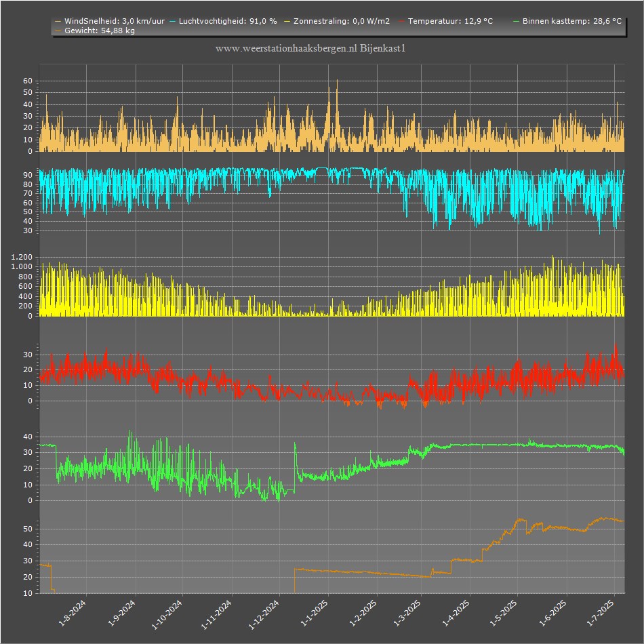Click the Zonnestraling: 0,0 W/m2 legend entry

(x=337, y=21)
